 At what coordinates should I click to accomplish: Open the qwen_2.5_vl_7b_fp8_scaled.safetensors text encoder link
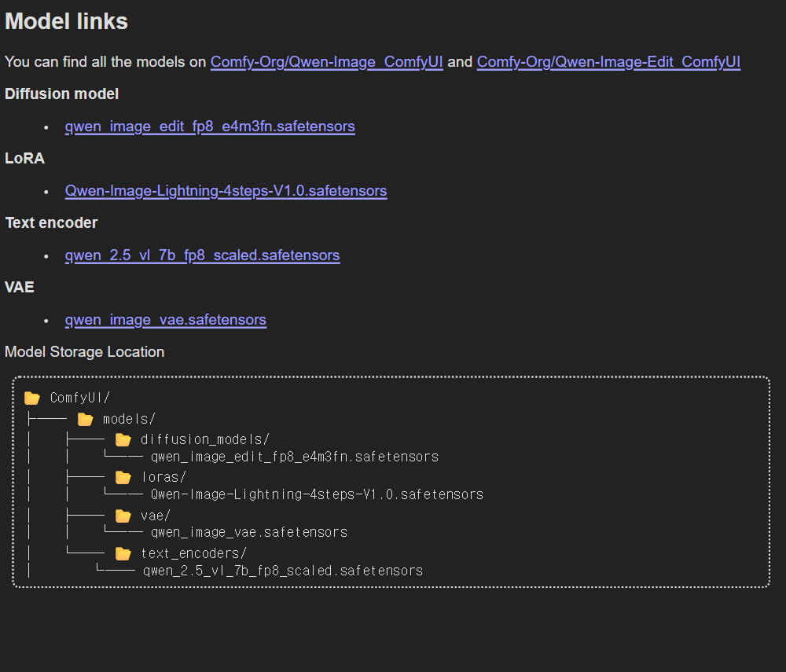(x=202, y=255)
